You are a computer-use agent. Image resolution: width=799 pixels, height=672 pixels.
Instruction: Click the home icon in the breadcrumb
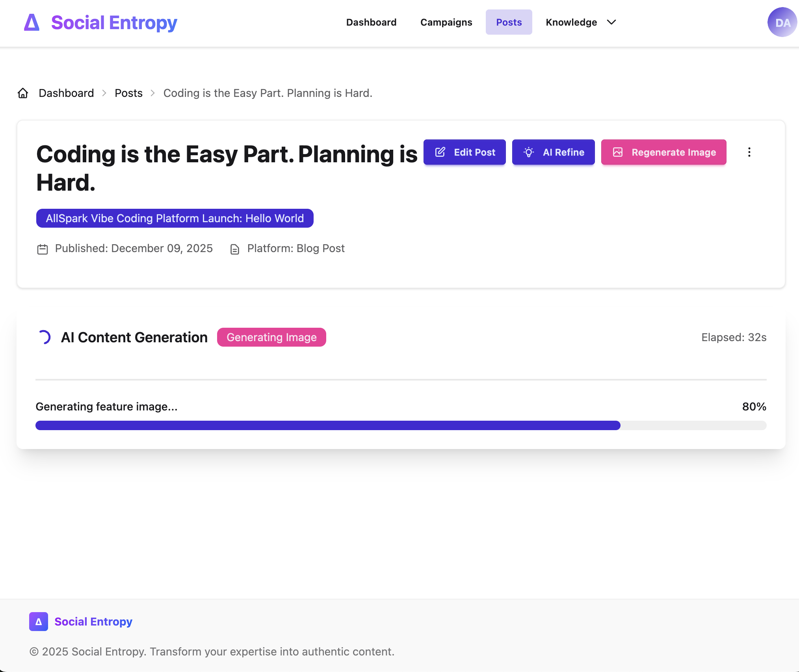click(x=23, y=93)
